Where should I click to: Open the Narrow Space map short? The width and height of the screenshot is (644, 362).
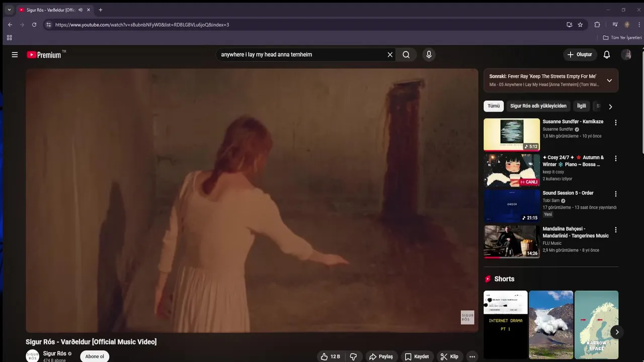click(596, 325)
